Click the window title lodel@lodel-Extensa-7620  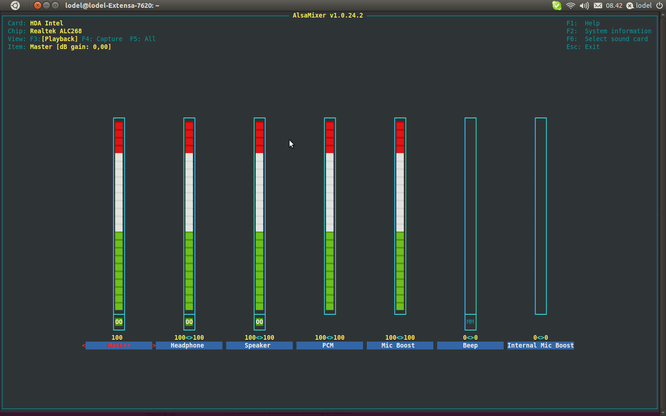pos(112,6)
